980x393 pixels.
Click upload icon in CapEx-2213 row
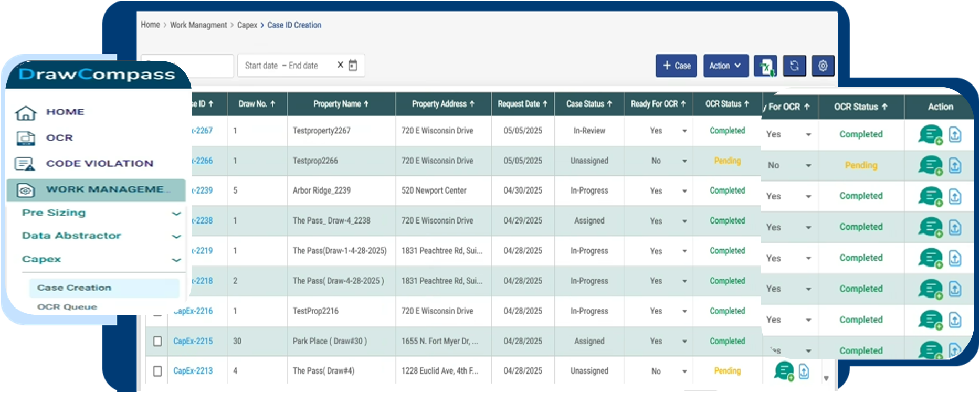click(804, 371)
